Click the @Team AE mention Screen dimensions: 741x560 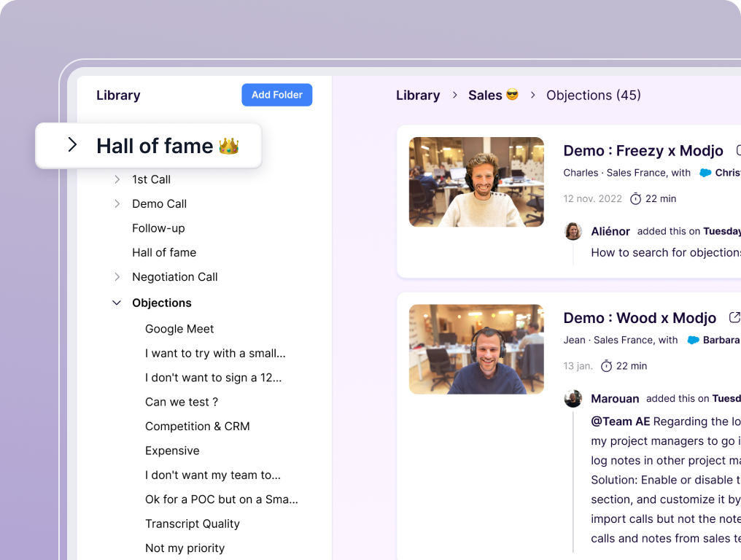coord(621,421)
